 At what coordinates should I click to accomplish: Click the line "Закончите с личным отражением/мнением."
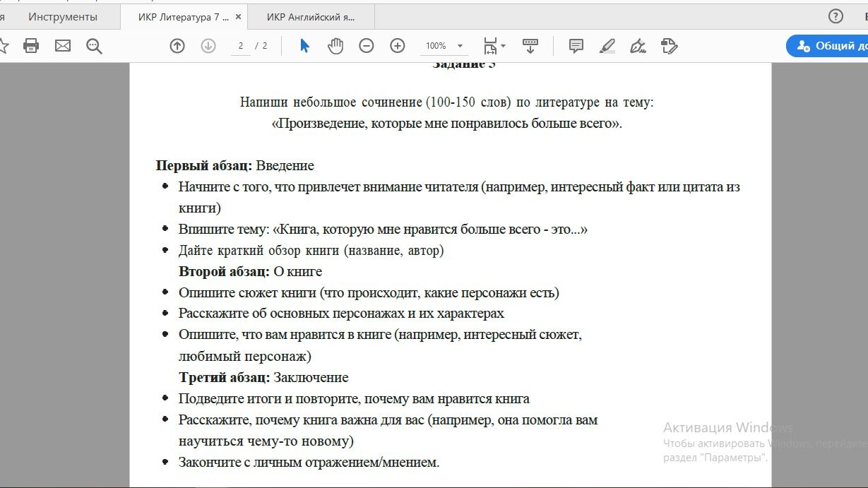click(309, 463)
